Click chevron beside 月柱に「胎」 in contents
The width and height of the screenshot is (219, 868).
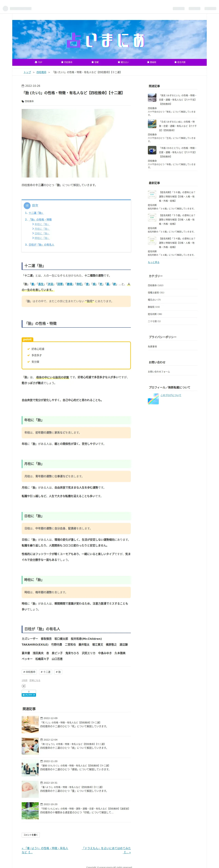(x=33, y=229)
